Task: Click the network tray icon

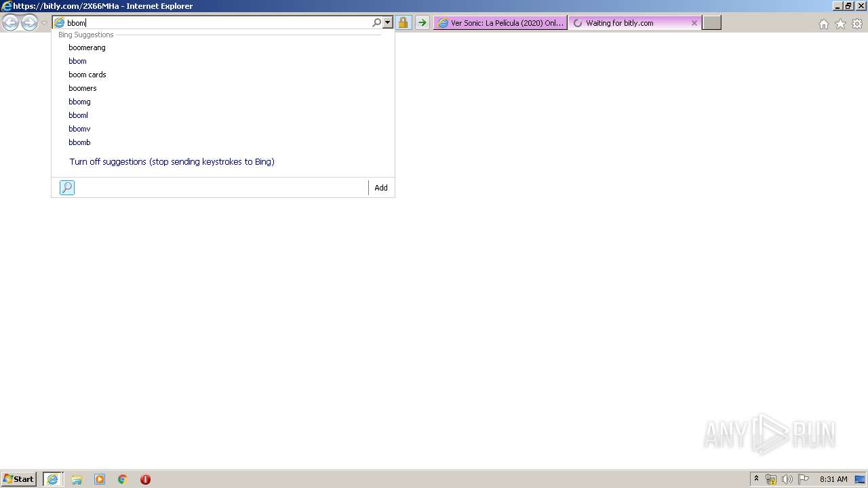Action: (x=771, y=479)
